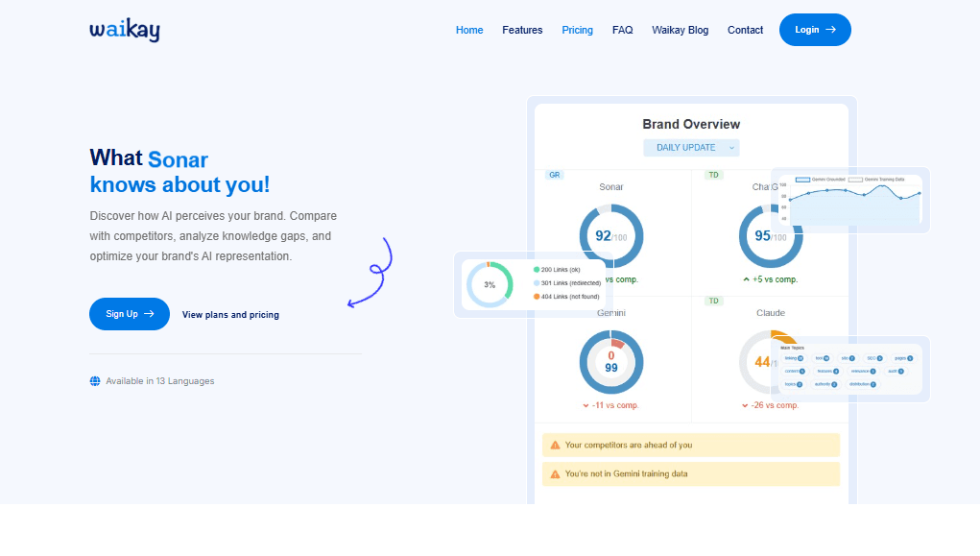The height and width of the screenshot is (556, 980).
Task: Click the Sonar 92/100 score ring
Action: [611, 236]
